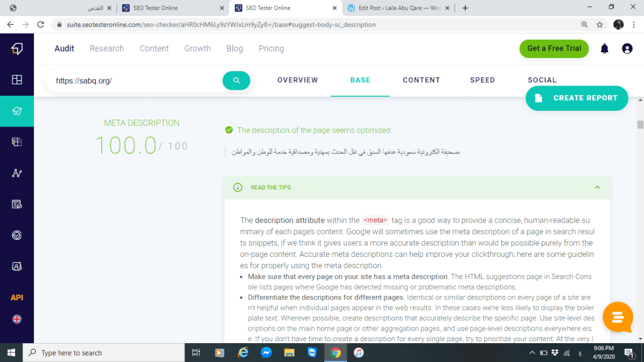This screenshot has width=644, height=362.
Task: Open the orange chat support bubble
Action: [618, 317]
